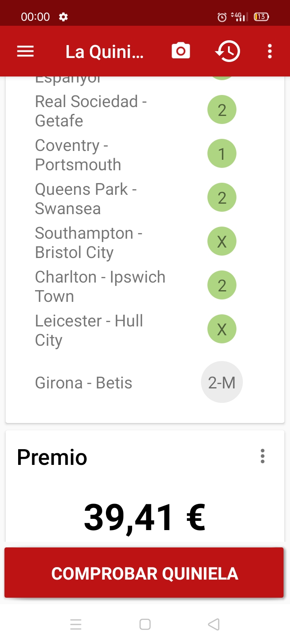Expand the Premio card options menu

coord(263,456)
